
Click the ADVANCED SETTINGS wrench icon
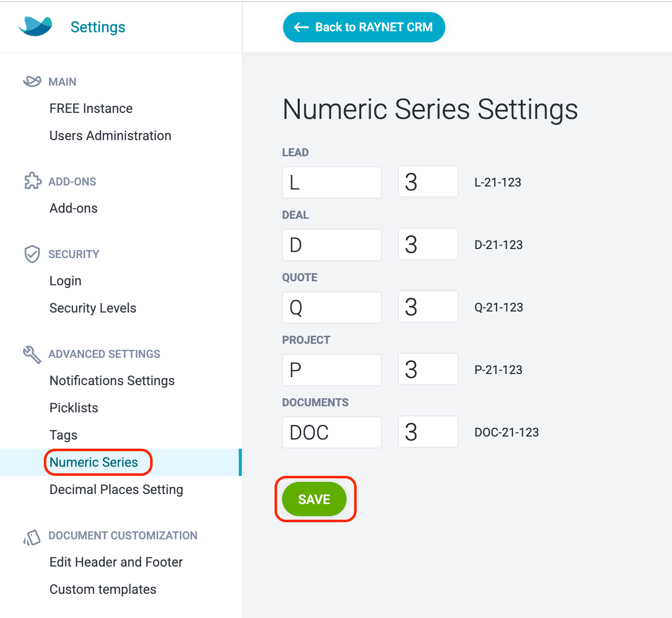coord(32,354)
